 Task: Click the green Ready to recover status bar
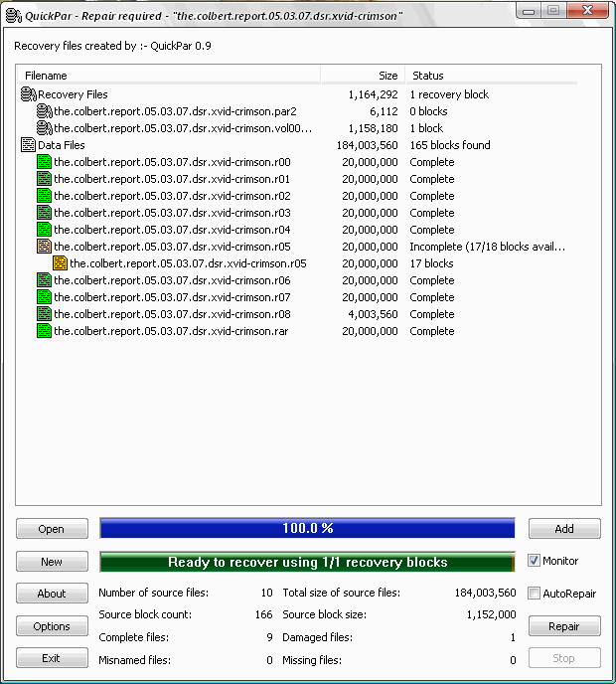tap(307, 562)
